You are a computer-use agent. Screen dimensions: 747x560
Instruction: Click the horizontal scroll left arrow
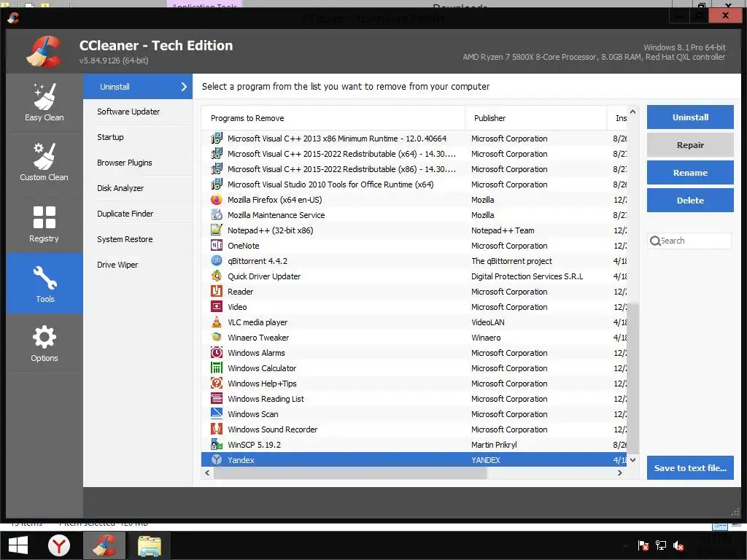[x=207, y=472]
